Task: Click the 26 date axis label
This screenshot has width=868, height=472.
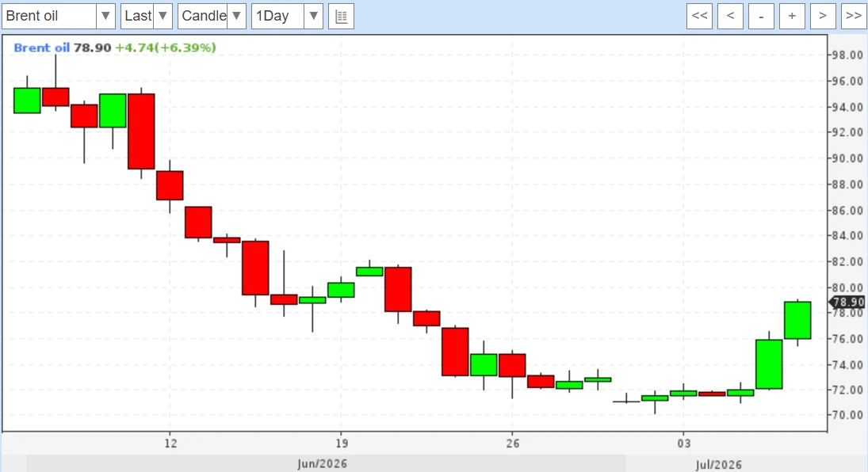Action: pos(513,443)
